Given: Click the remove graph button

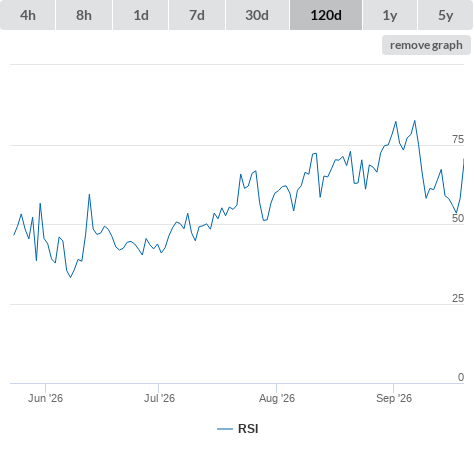Looking at the screenshot, I should tap(426, 45).
